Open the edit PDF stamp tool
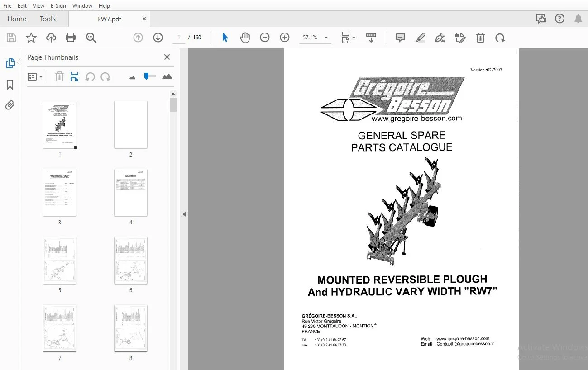 pyautogui.click(x=460, y=38)
